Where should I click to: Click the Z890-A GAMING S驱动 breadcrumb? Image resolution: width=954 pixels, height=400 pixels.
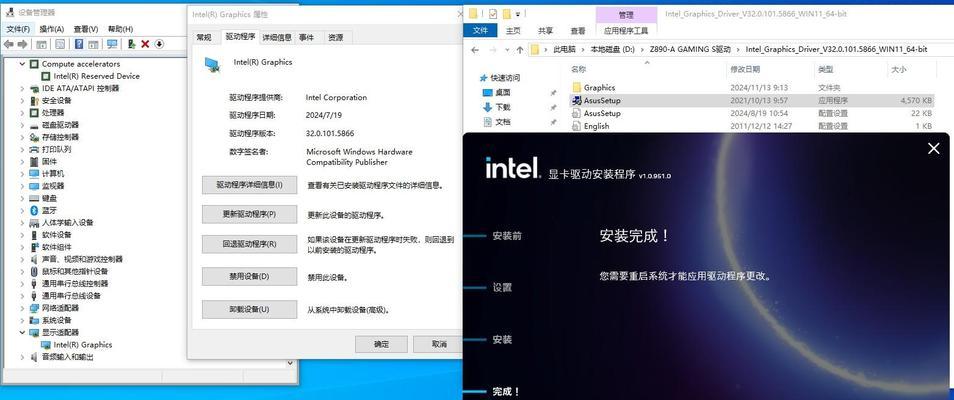(x=691, y=49)
